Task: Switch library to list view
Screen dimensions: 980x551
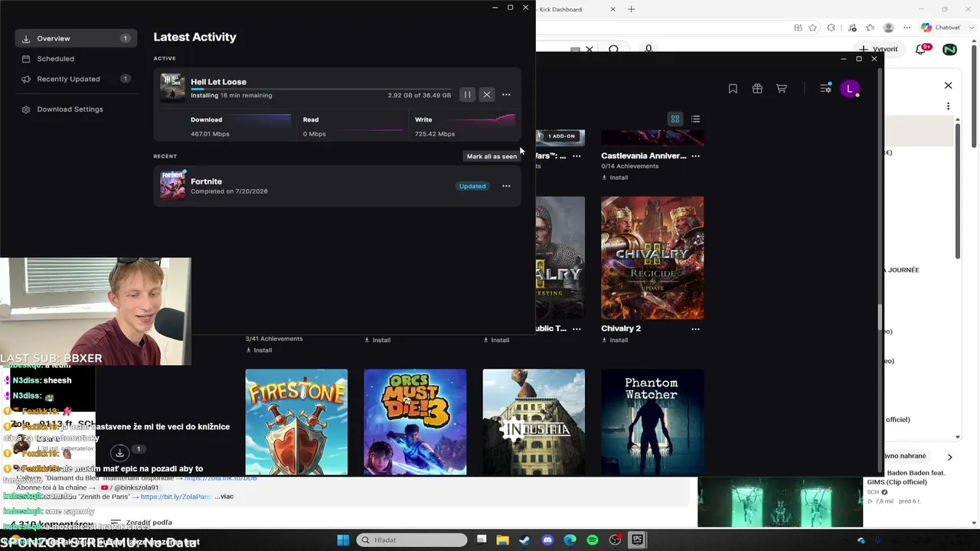Action: (x=695, y=119)
